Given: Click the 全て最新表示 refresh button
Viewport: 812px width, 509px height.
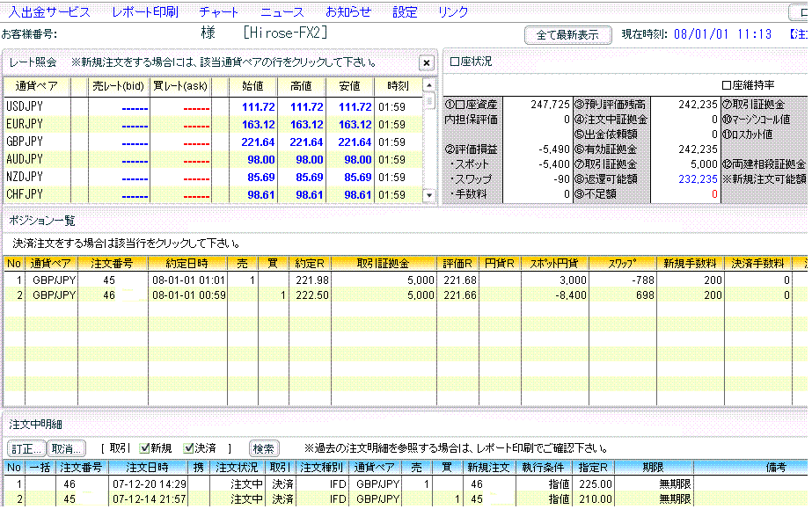Looking at the screenshot, I should [567, 34].
